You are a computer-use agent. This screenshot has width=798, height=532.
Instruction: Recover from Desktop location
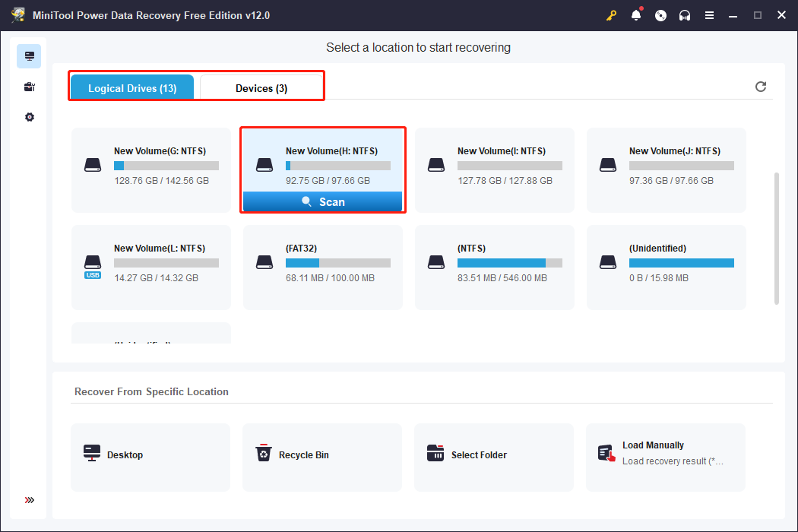pyautogui.click(x=150, y=457)
